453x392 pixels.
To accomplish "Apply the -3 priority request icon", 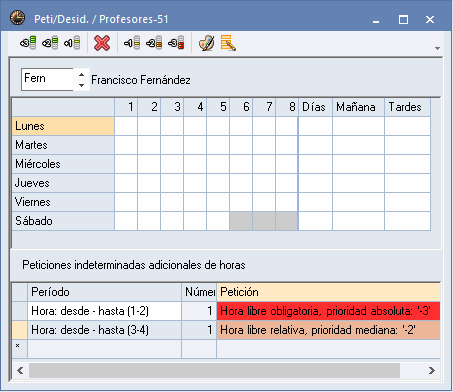I will click(x=176, y=43).
